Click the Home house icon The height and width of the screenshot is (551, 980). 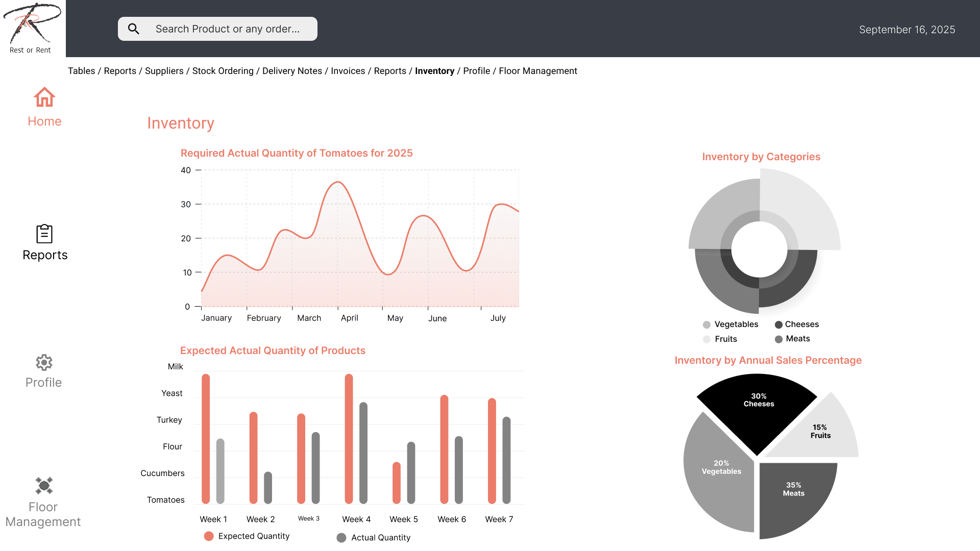click(x=44, y=97)
